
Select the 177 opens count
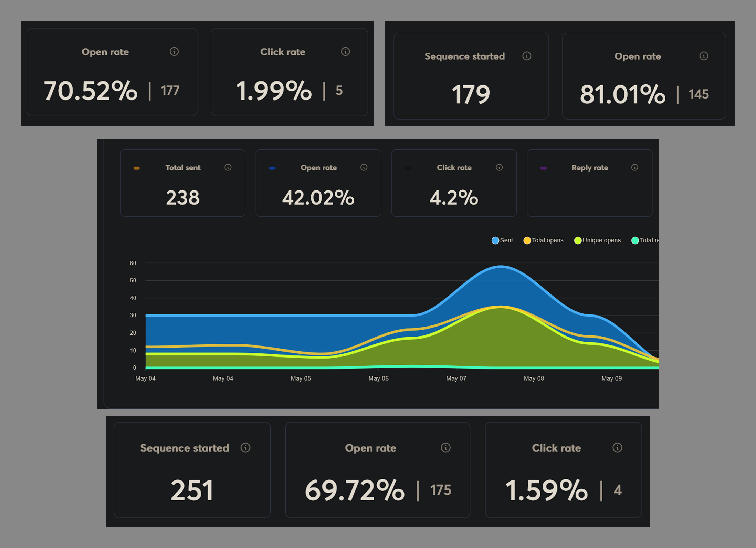(x=170, y=91)
